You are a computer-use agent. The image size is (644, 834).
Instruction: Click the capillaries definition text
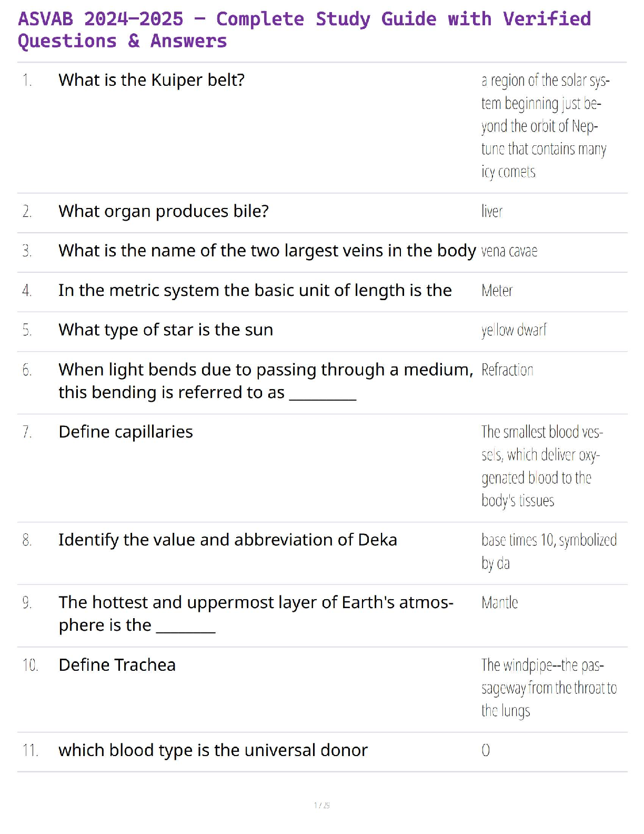pyautogui.click(x=541, y=466)
